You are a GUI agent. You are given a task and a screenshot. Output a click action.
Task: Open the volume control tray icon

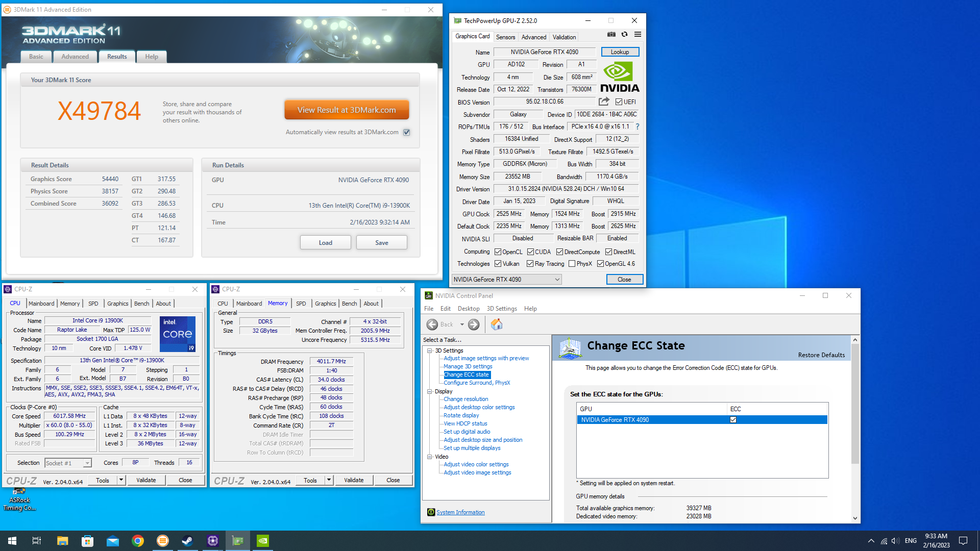pos(895,541)
